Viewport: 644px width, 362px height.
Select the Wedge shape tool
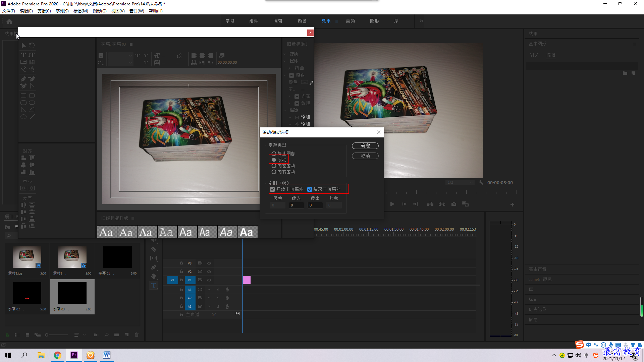click(23, 110)
